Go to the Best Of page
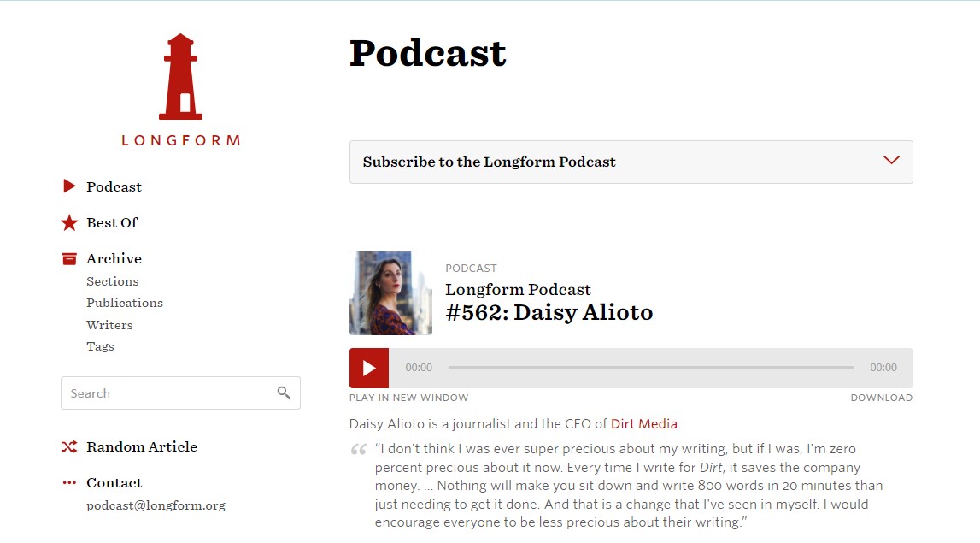980x543 pixels. (110, 222)
